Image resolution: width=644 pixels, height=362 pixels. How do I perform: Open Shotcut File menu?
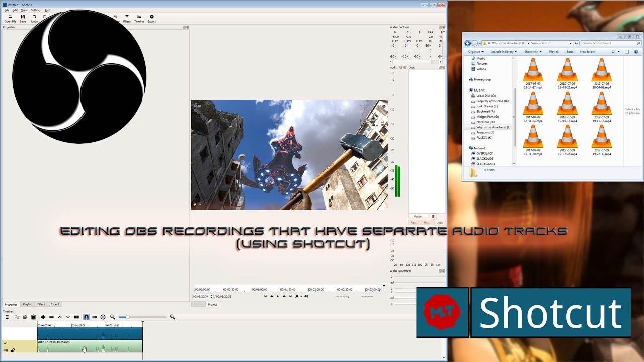tap(7, 10)
